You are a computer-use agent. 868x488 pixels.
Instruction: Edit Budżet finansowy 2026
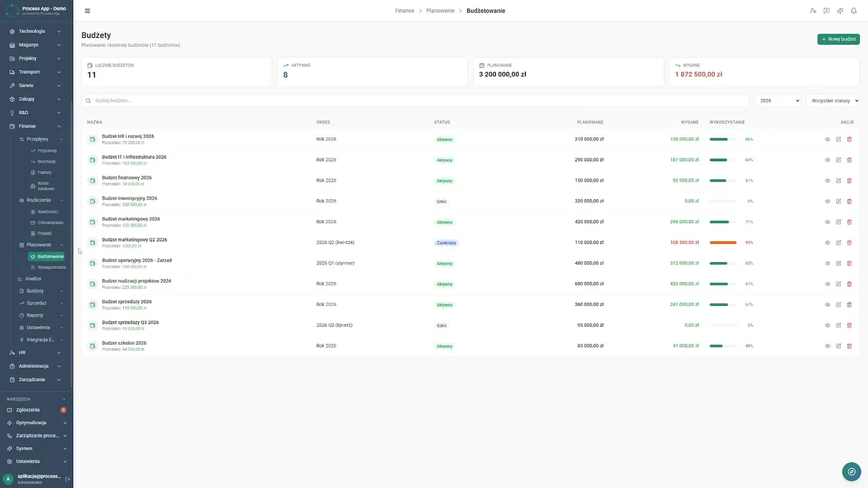point(838,181)
